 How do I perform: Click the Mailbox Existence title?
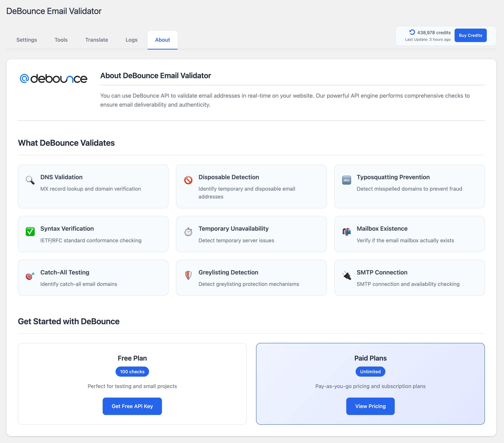coord(382,229)
